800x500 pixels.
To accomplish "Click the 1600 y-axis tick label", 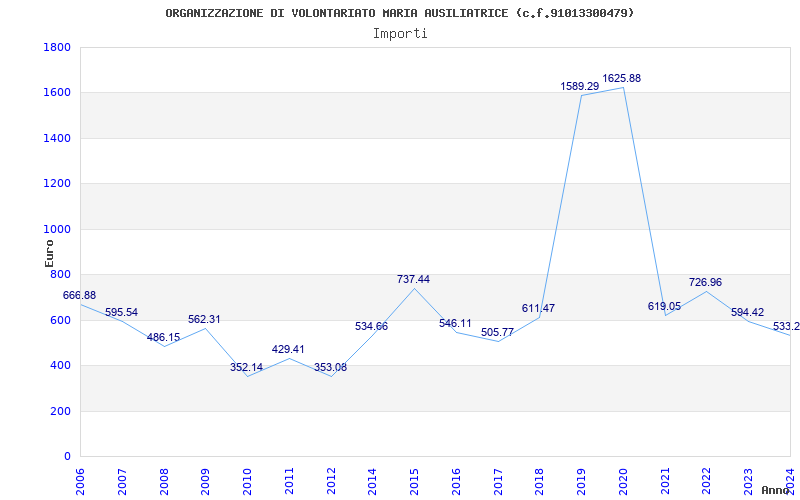I will pos(57,93).
